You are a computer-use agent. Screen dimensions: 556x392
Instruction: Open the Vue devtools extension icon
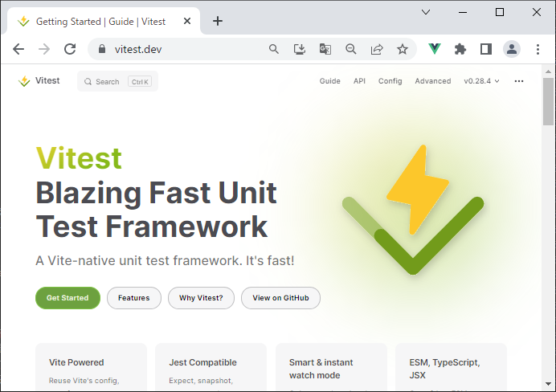435,49
